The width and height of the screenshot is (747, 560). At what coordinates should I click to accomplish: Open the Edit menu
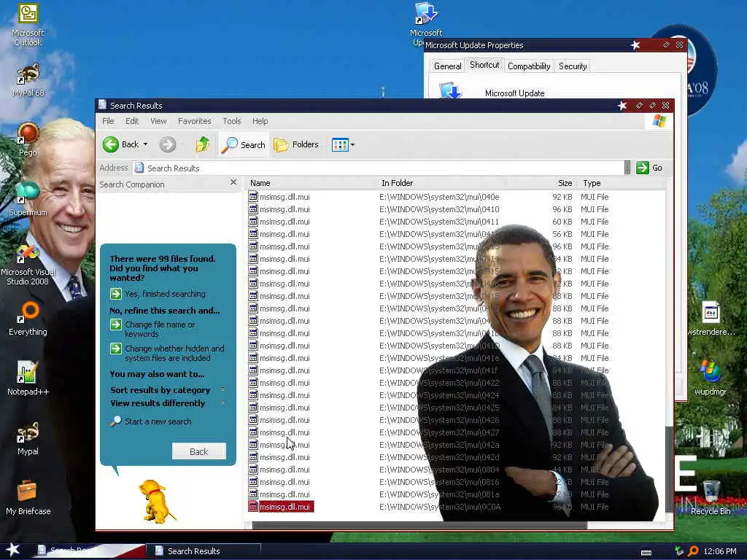click(132, 121)
